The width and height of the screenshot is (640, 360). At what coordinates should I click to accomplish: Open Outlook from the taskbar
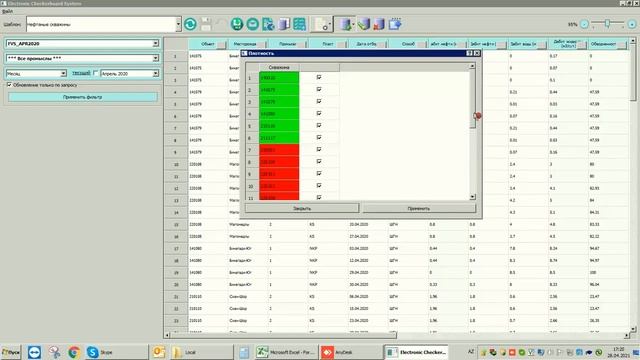159,352
